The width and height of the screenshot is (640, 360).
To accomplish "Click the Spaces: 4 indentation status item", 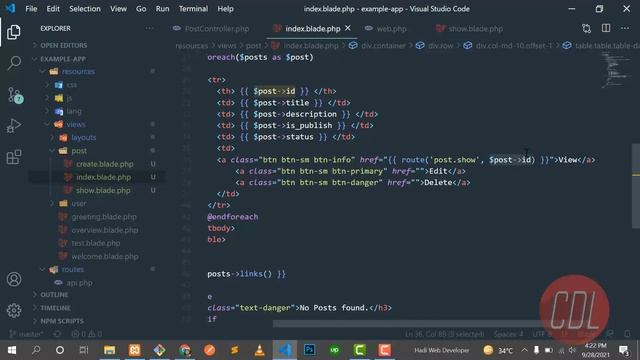I will [508, 334].
